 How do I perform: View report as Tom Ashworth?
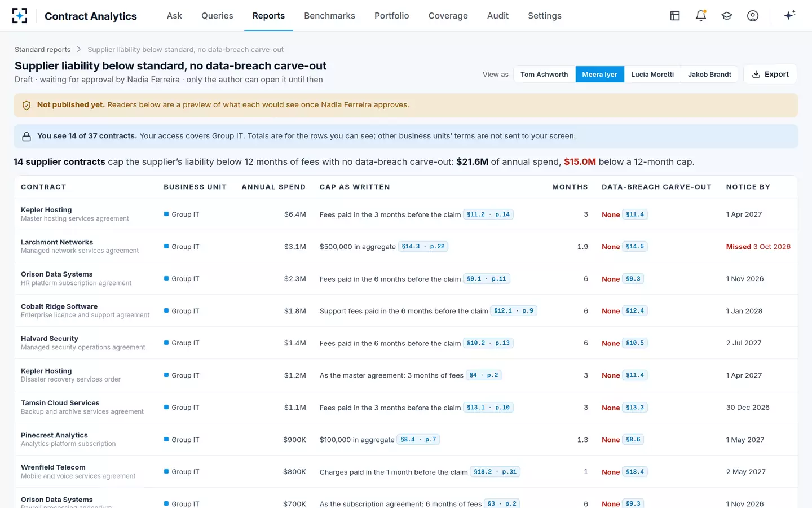point(544,74)
